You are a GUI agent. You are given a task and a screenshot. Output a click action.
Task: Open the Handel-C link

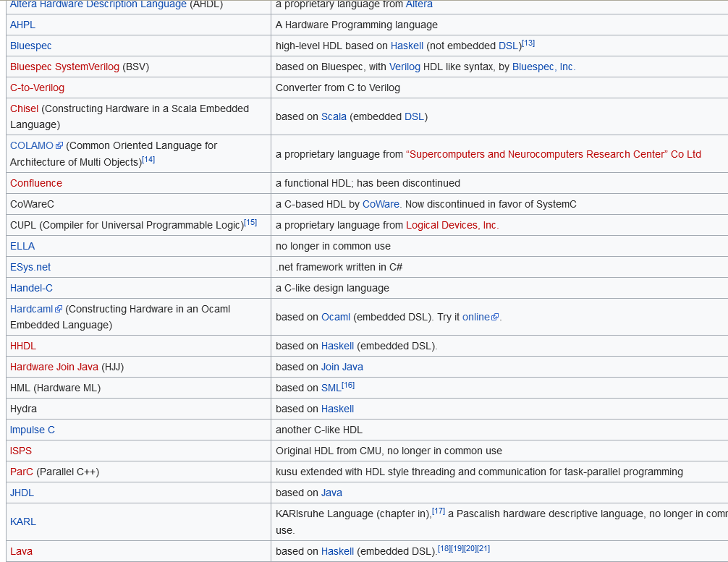[31, 288]
